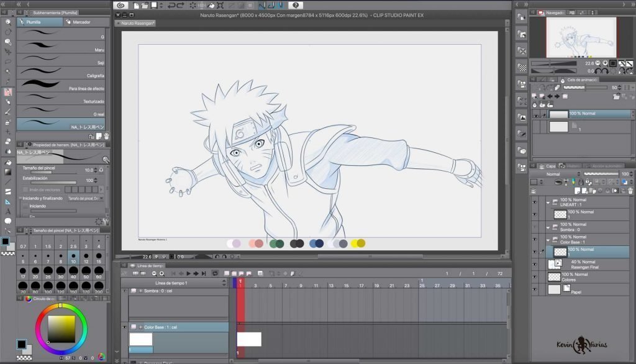Click the timeline play button
The image size is (636, 364).
click(189, 273)
